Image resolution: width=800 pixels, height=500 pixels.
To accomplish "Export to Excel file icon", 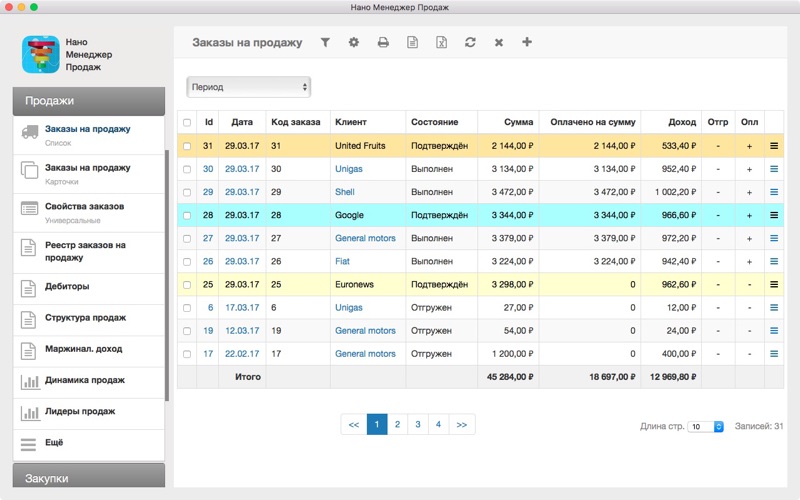I will pyautogui.click(x=441, y=42).
